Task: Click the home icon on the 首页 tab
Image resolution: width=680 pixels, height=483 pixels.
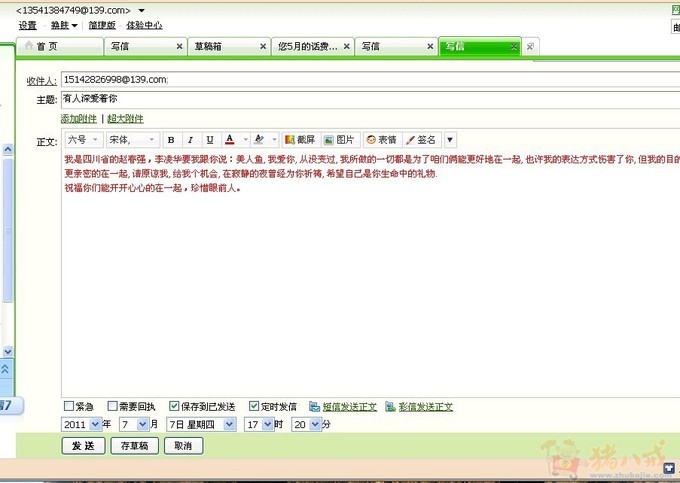Action: click(29, 46)
